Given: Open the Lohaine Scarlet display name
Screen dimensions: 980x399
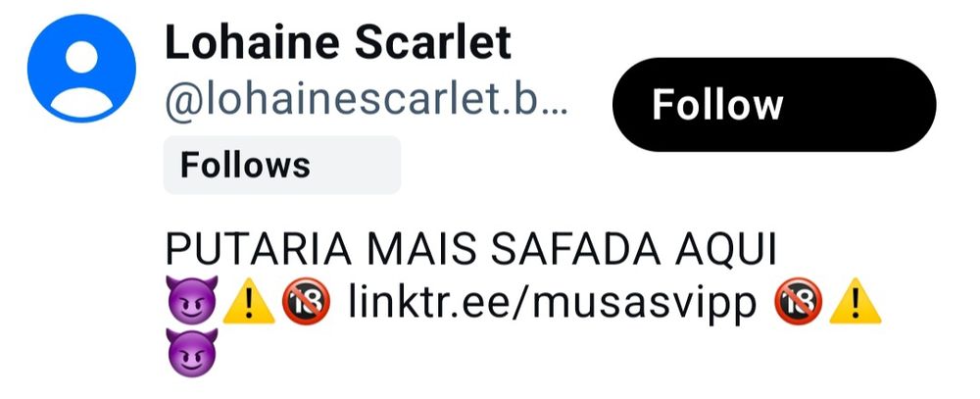Looking at the screenshot, I should [x=338, y=43].
